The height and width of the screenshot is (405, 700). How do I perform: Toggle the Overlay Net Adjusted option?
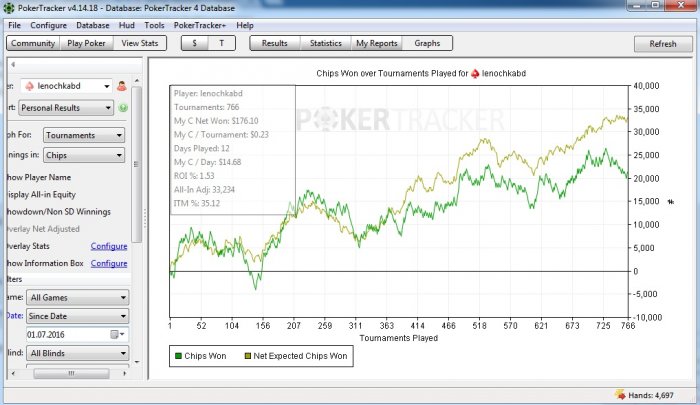click(43, 229)
